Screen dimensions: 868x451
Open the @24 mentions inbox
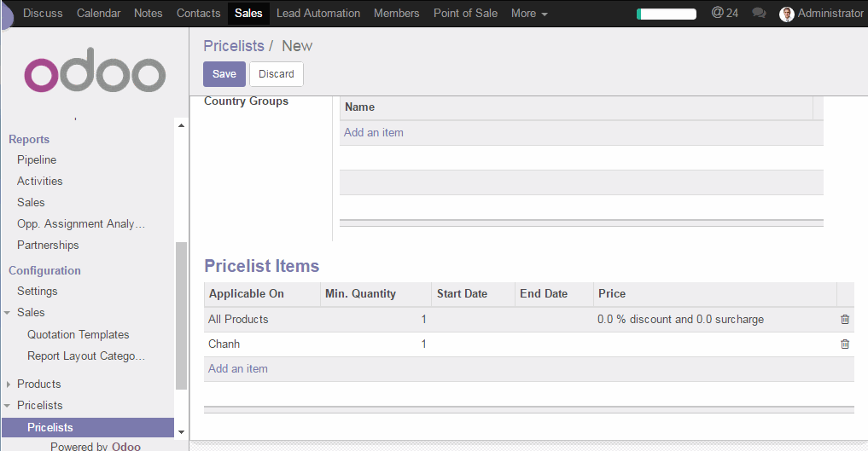(725, 13)
